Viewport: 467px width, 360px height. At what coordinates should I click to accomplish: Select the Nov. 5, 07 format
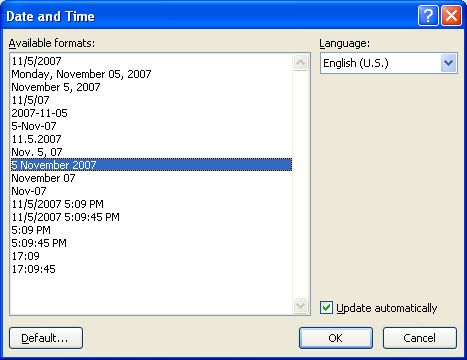[x=151, y=152]
